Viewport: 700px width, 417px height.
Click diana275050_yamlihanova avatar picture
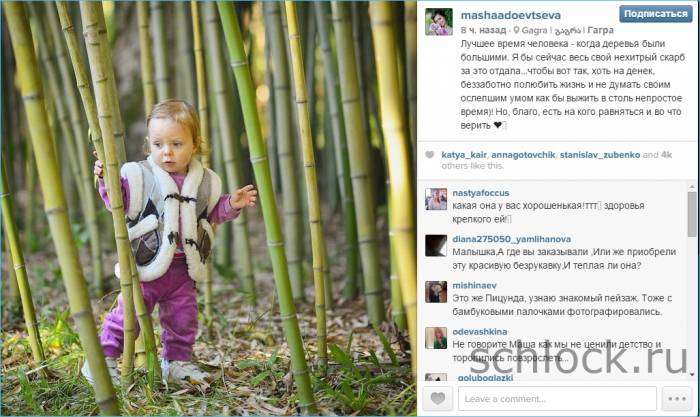436,245
